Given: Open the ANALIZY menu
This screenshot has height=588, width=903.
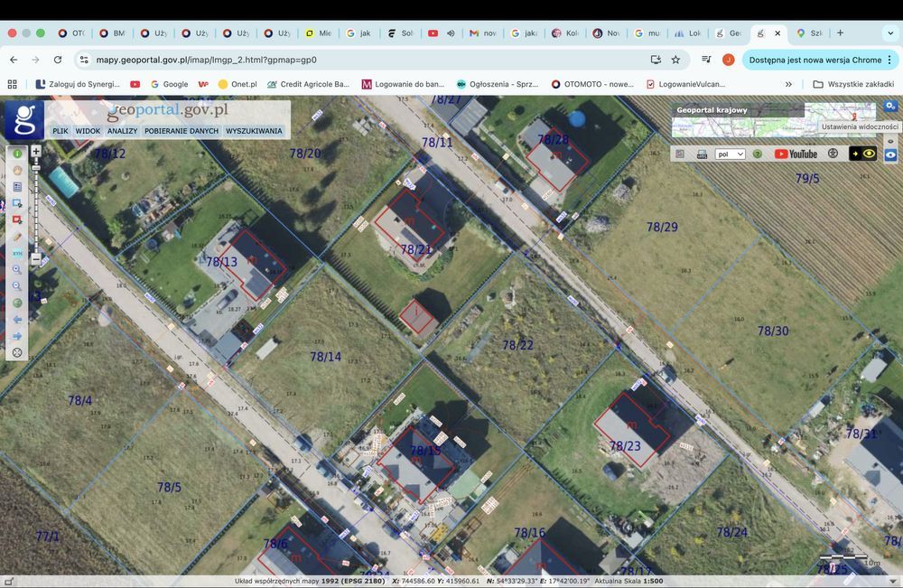Looking at the screenshot, I should coord(123,131).
